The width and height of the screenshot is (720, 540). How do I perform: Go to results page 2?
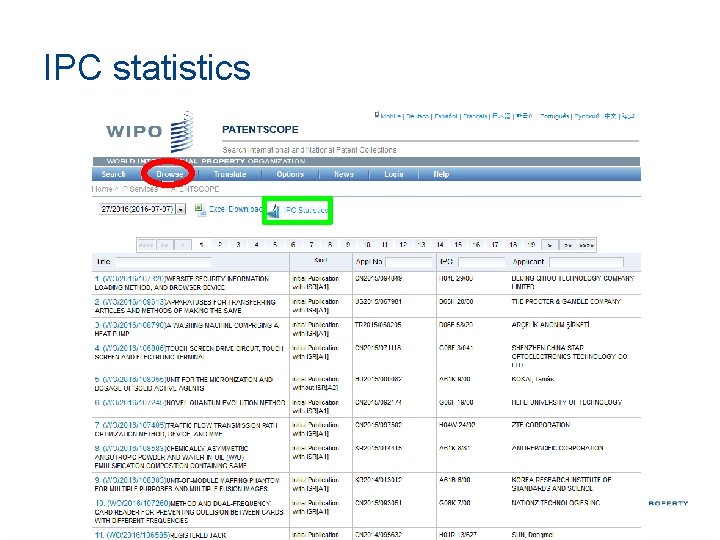point(220,245)
